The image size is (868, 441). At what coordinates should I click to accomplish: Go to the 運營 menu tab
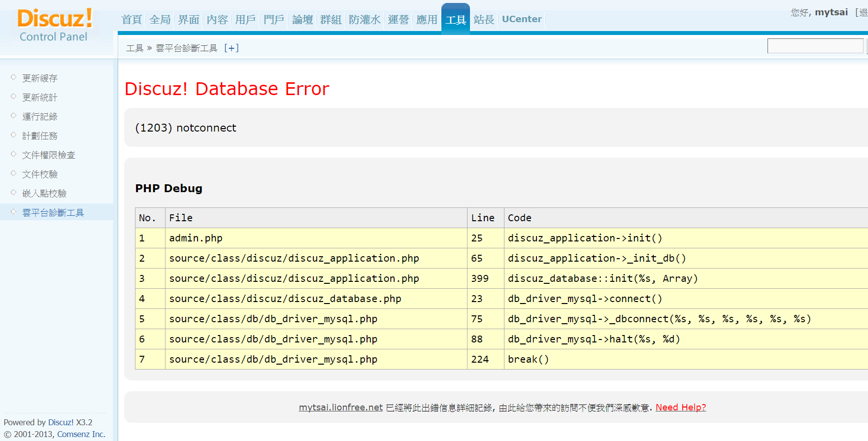pos(398,20)
